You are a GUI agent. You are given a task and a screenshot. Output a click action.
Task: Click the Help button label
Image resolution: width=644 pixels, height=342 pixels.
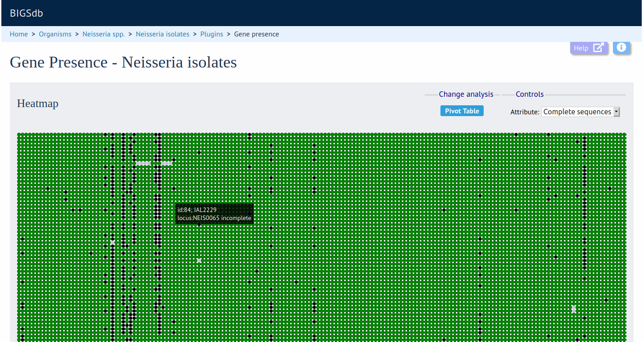[x=581, y=48]
